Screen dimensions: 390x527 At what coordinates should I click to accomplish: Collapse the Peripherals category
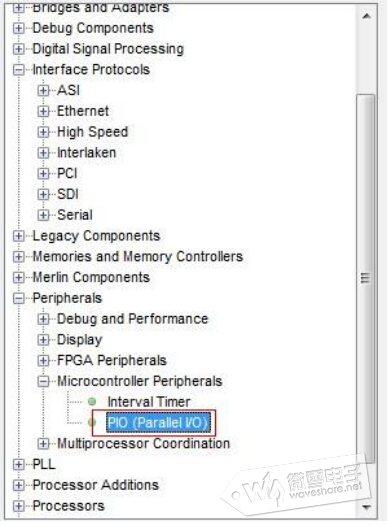point(18,298)
